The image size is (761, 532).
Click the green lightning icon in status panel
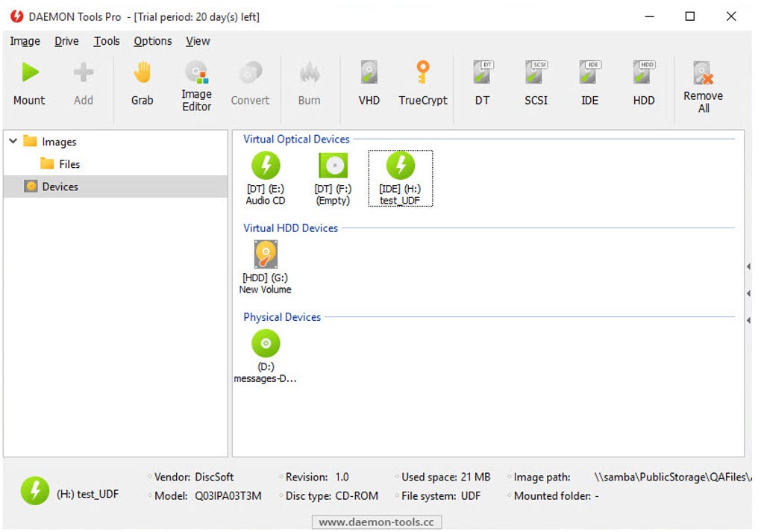coord(35,491)
